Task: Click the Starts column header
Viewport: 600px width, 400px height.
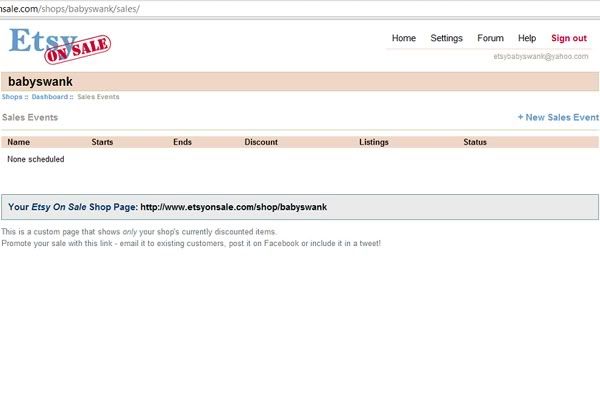Action: [x=102, y=142]
